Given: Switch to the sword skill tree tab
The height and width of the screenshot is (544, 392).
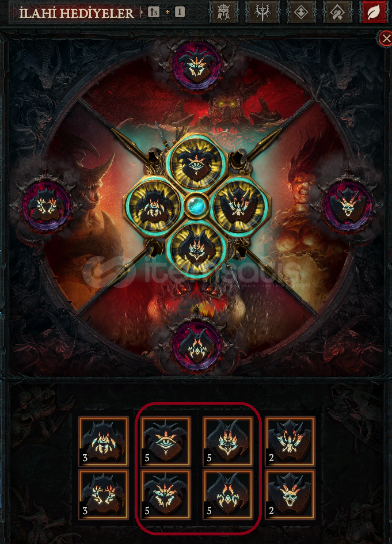Looking at the screenshot, I should 262,13.
